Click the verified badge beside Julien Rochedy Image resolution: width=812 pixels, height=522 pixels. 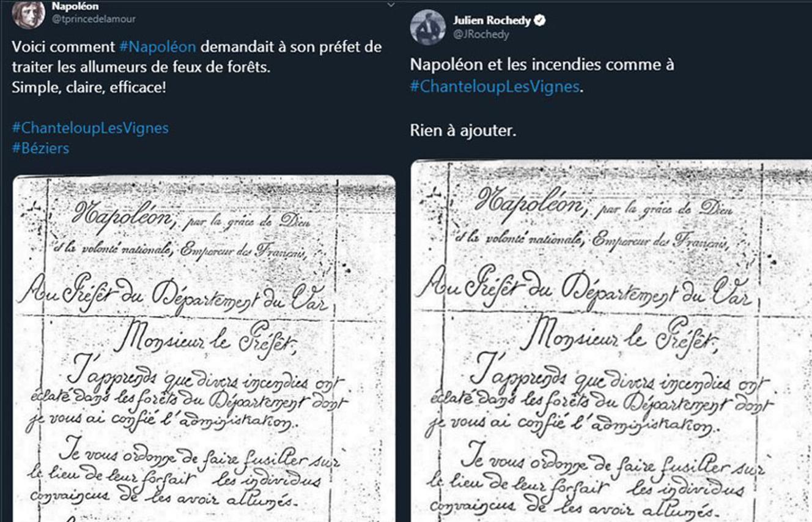(x=540, y=20)
